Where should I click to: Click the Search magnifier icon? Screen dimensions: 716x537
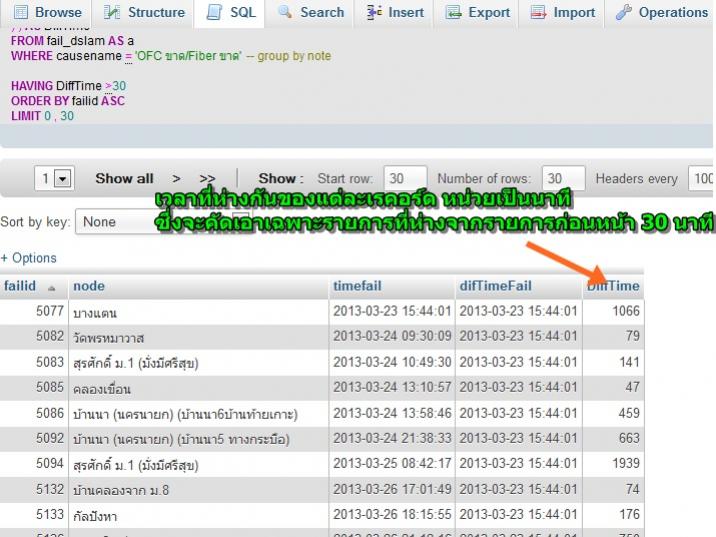[x=285, y=12]
